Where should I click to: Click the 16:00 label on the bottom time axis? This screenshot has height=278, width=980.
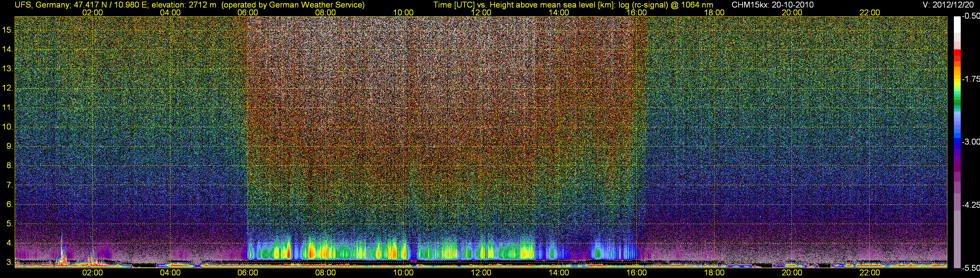(x=636, y=273)
